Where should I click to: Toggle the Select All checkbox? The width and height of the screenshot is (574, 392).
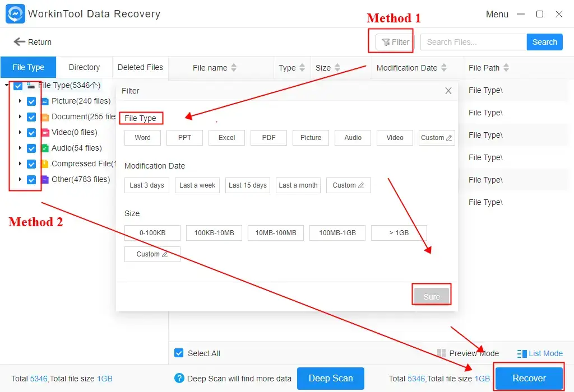[179, 353]
